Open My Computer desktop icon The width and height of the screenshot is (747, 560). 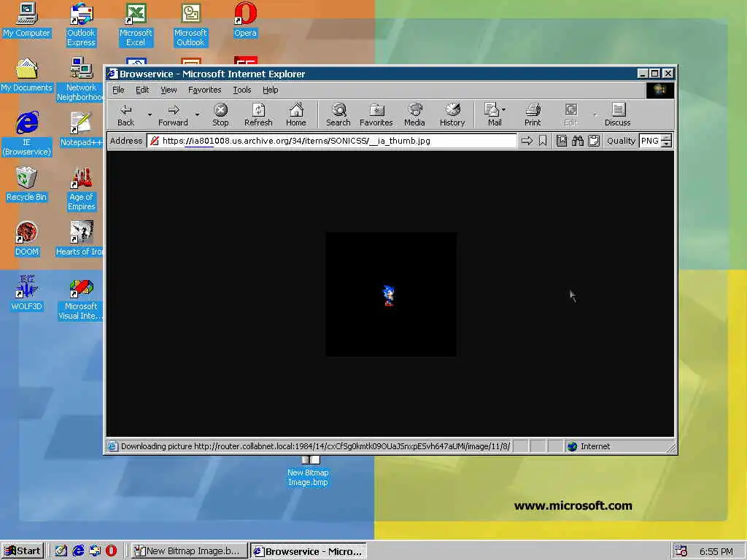tap(27, 20)
